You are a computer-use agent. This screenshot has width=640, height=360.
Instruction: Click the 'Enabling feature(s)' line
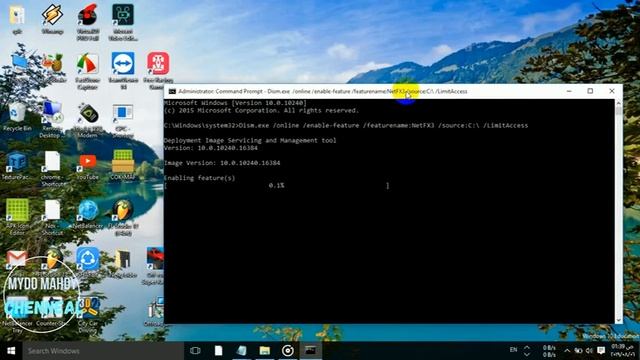[x=200, y=178]
